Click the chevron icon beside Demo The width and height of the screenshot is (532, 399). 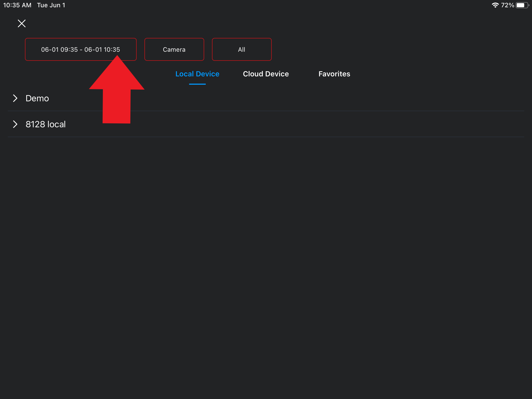tap(15, 98)
